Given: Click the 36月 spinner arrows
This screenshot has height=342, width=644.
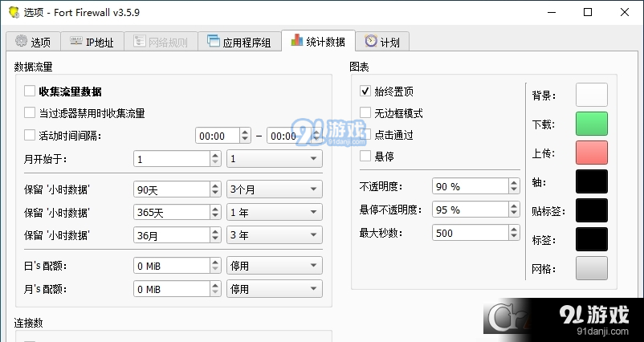Looking at the screenshot, I should click(x=216, y=235).
